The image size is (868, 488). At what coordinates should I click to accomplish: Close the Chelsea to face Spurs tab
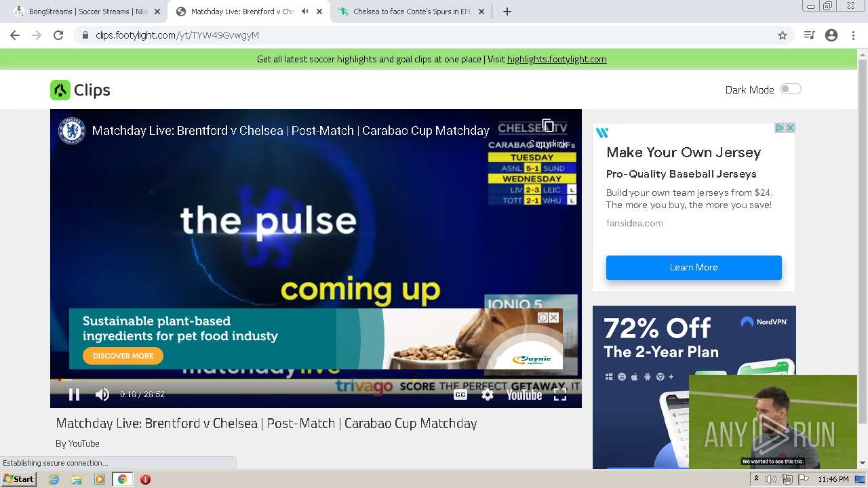click(x=481, y=12)
